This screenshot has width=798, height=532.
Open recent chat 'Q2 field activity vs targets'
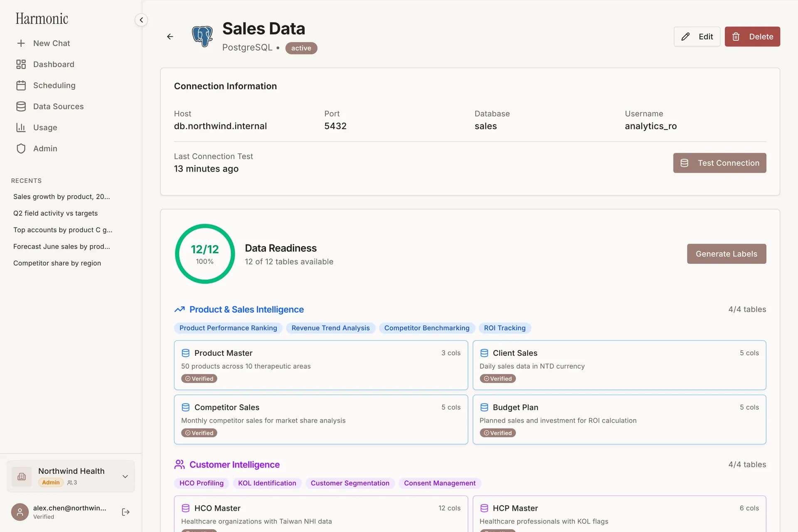56,213
